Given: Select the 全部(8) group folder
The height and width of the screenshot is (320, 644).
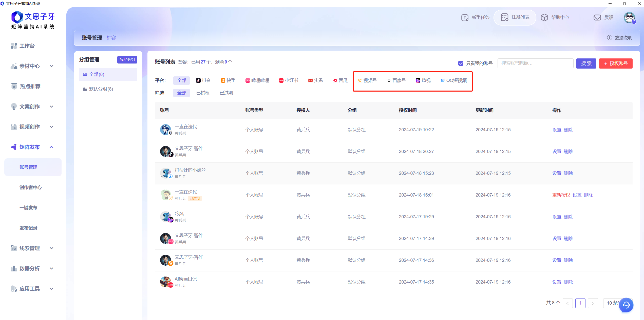Looking at the screenshot, I should (x=108, y=74).
